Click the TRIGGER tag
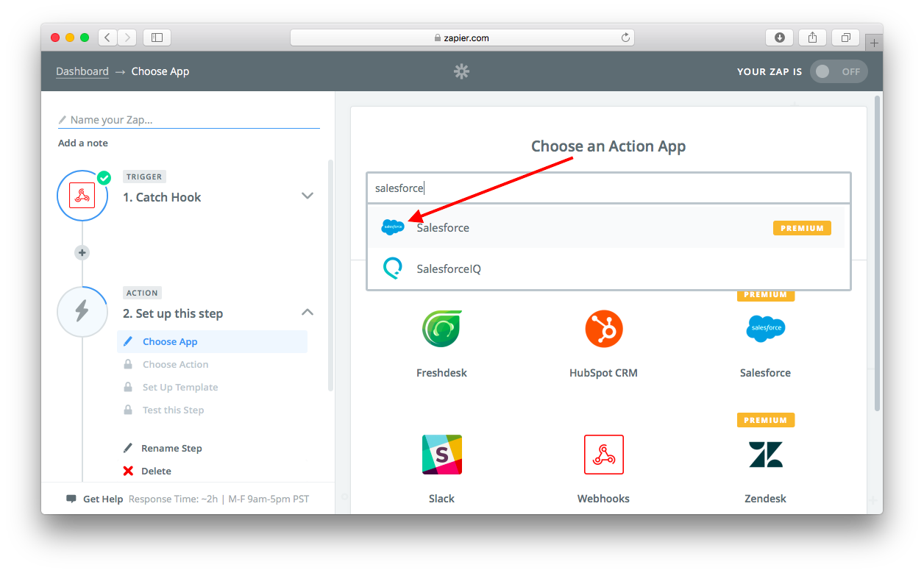This screenshot has width=924, height=573. (x=144, y=177)
